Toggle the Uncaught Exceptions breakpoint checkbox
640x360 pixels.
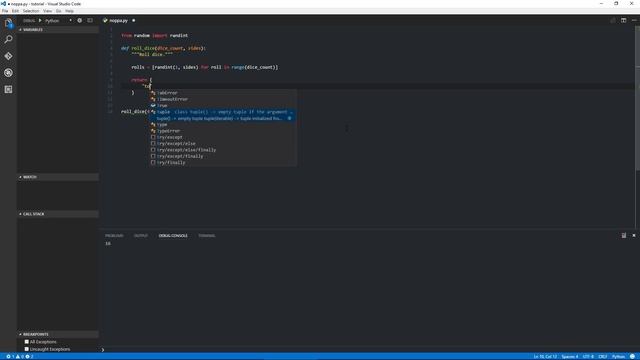pyautogui.click(x=27, y=349)
